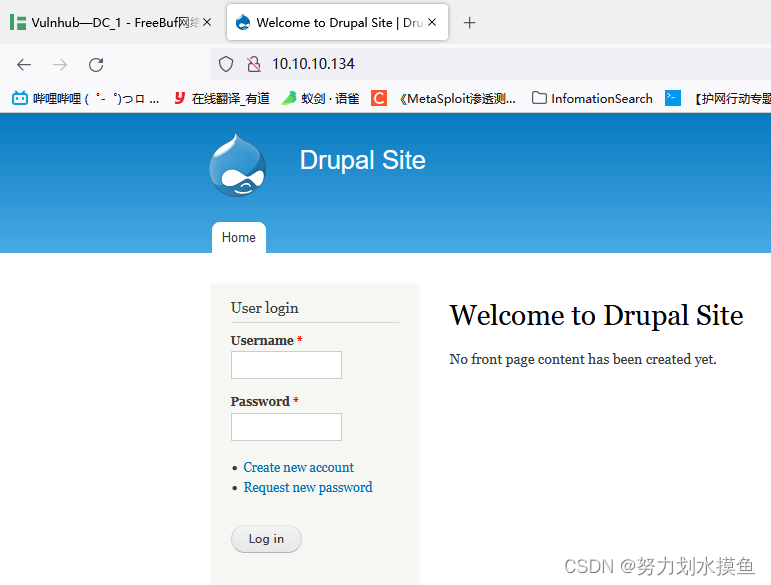This screenshot has height=585, width=771.
Task: Open the 蚁剑·语雀 bookmark
Action: click(321, 98)
